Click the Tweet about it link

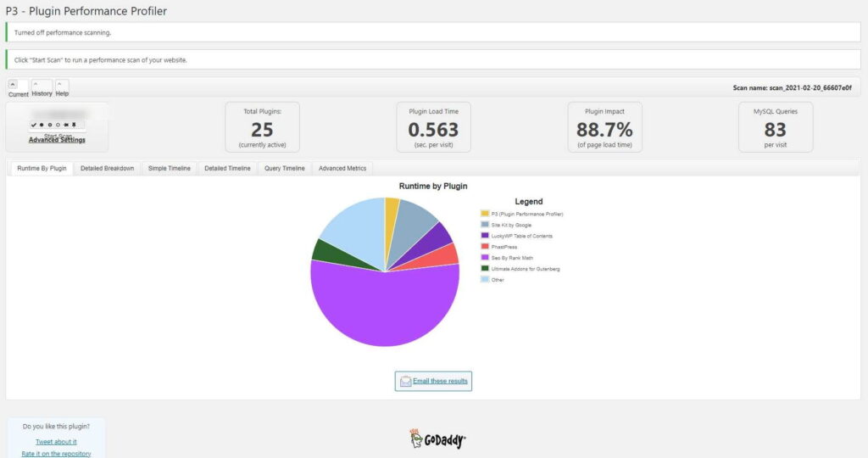(56, 442)
